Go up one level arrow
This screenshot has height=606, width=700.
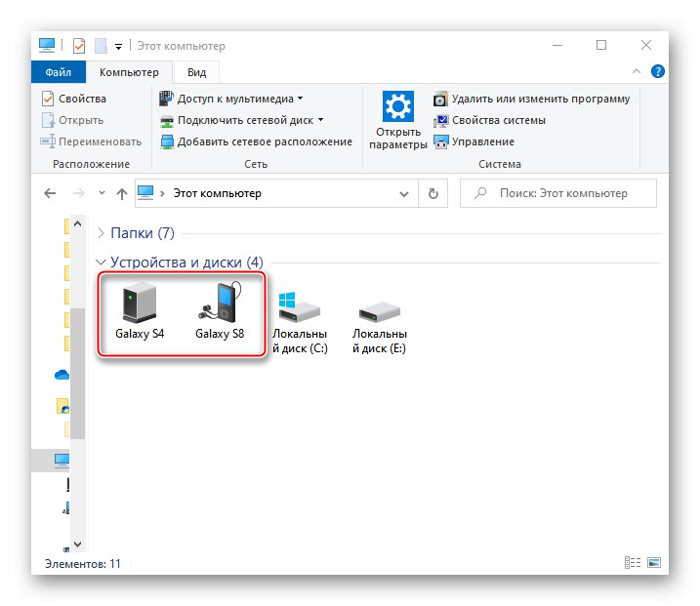pyautogui.click(x=121, y=193)
